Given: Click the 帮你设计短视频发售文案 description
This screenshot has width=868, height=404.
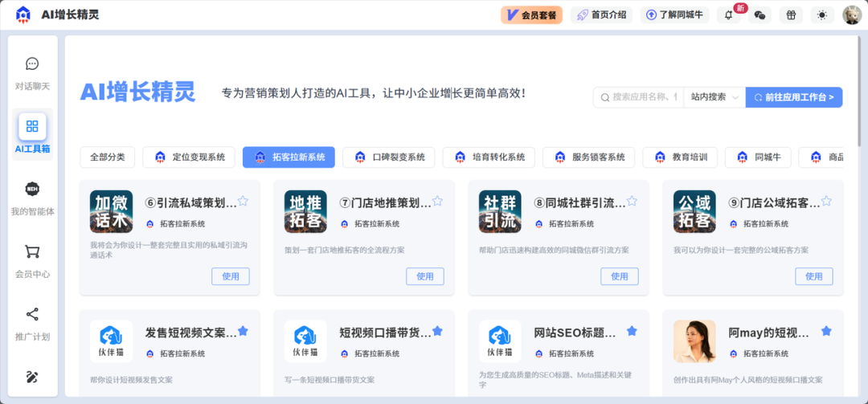Looking at the screenshot, I should [x=132, y=380].
